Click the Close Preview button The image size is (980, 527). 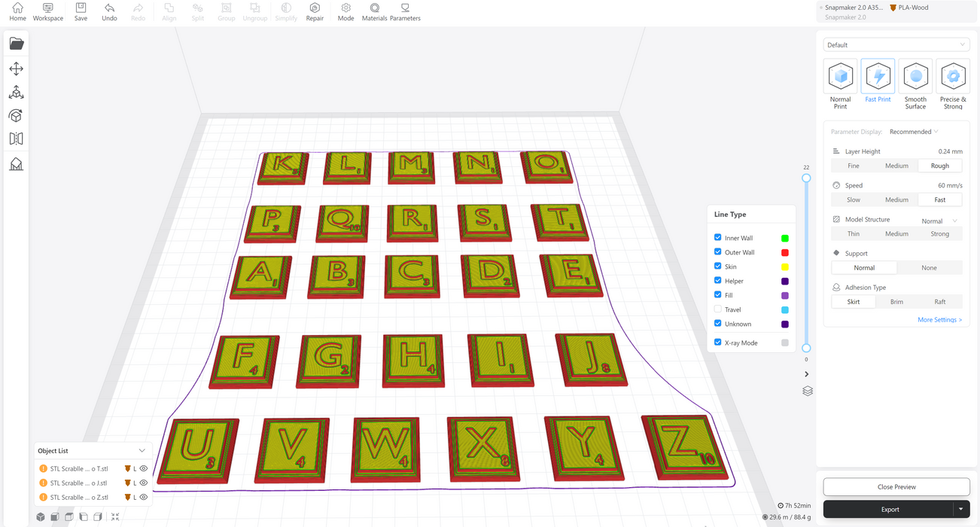pos(896,487)
